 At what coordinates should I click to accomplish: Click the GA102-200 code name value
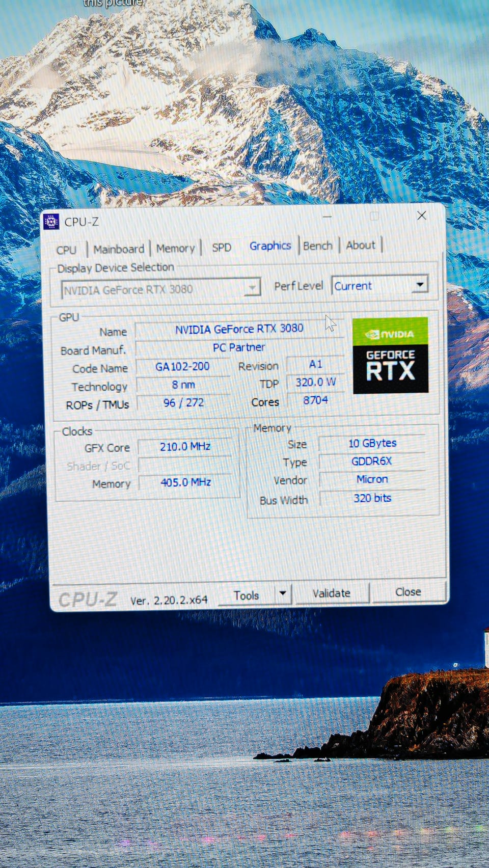pyautogui.click(x=182, y=366)
